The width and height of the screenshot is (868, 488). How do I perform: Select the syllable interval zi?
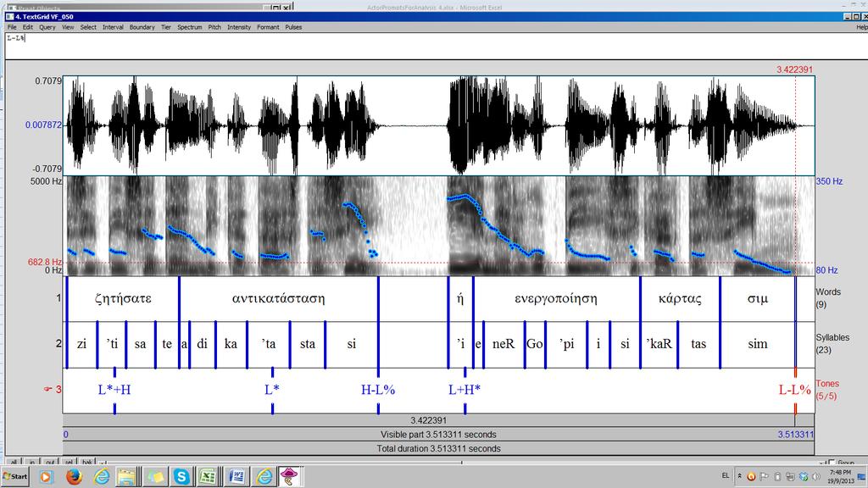(x=82, y=344)
